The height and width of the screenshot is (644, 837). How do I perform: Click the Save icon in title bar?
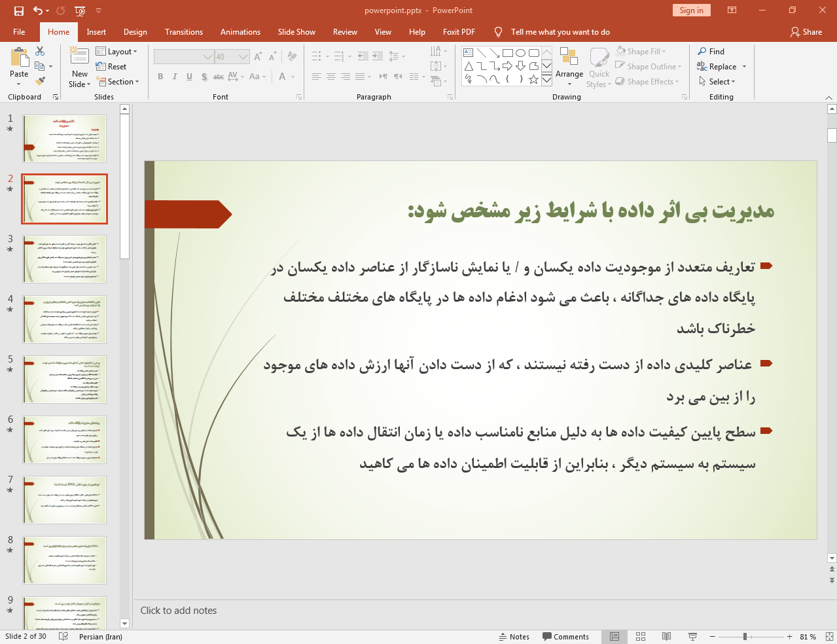[x=18, y=10]
